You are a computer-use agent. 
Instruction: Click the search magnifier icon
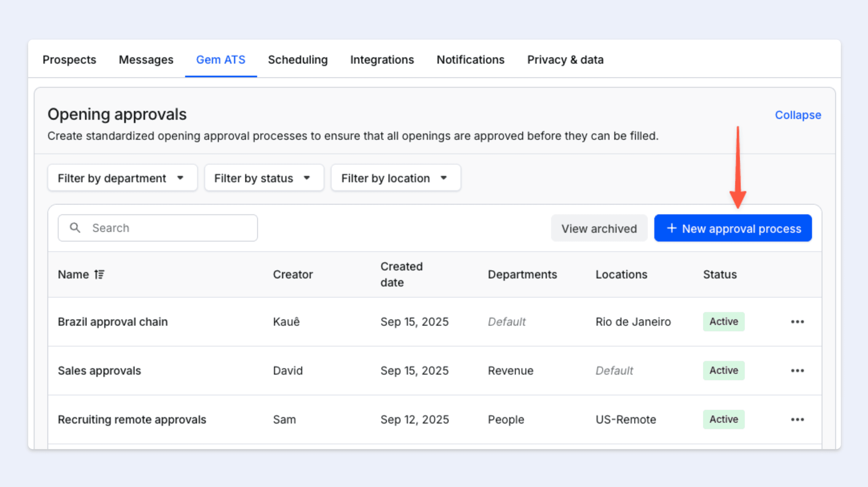pyautogui.click(x=75, y=228)
